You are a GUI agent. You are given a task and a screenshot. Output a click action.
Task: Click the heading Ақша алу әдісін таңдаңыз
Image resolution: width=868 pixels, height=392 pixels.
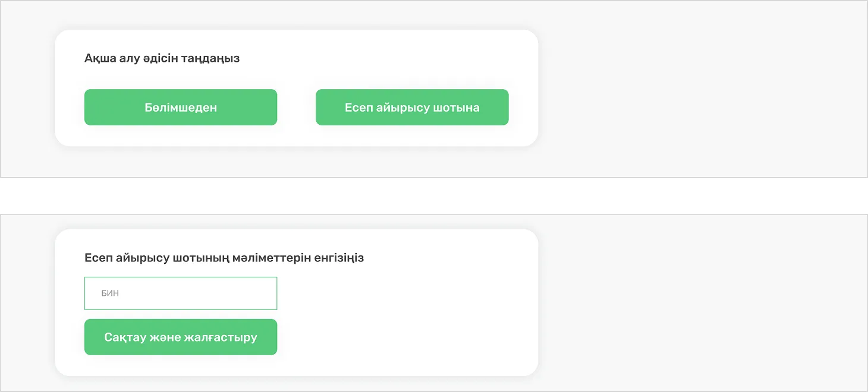162,58
